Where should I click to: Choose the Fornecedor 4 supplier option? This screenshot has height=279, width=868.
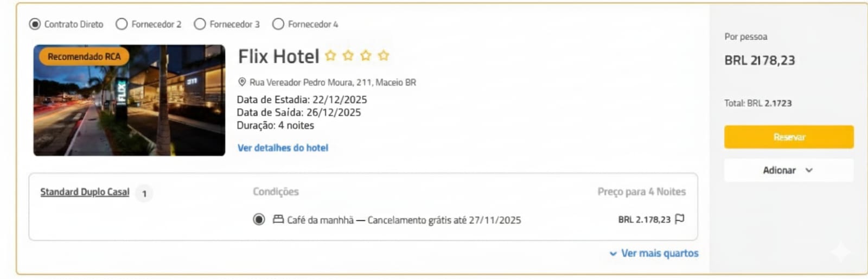[278, 24]
